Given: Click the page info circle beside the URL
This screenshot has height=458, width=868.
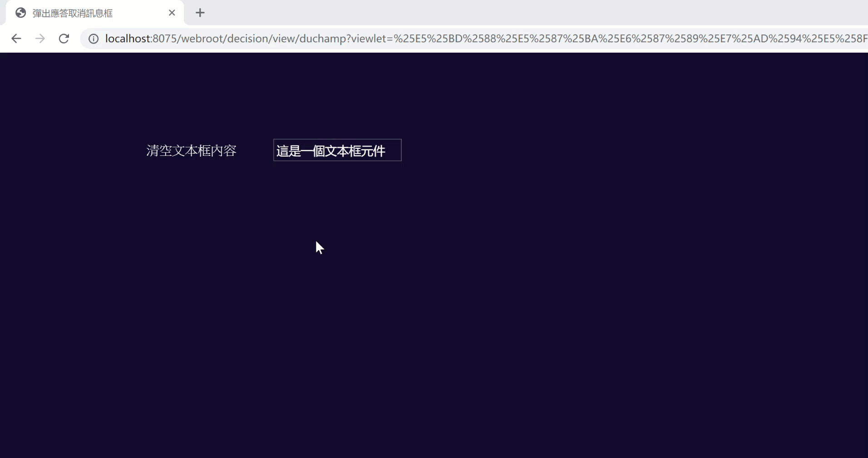Looking at the screenshot, I should [x=93, y=38].
